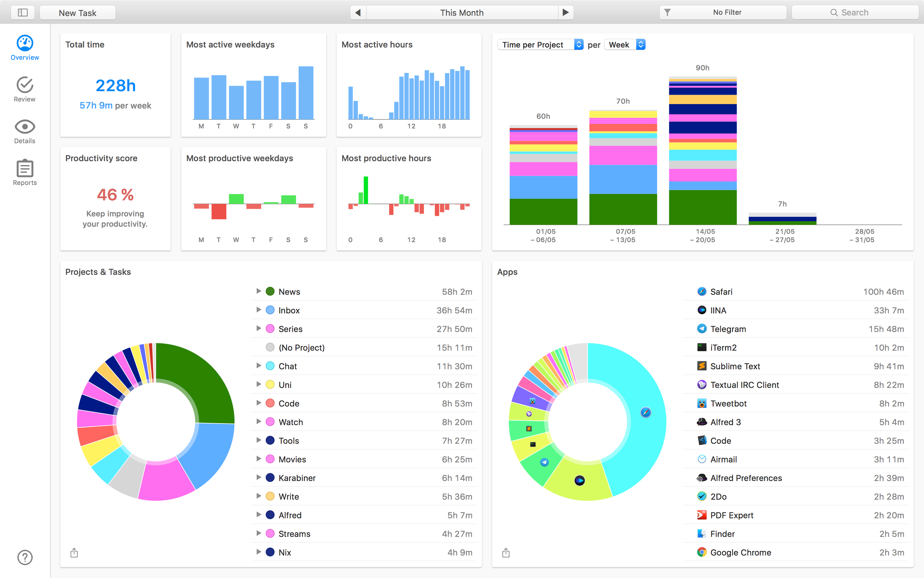Select the Streams project row
Viewport: 924px width, 578px height.
coord(364,534)
